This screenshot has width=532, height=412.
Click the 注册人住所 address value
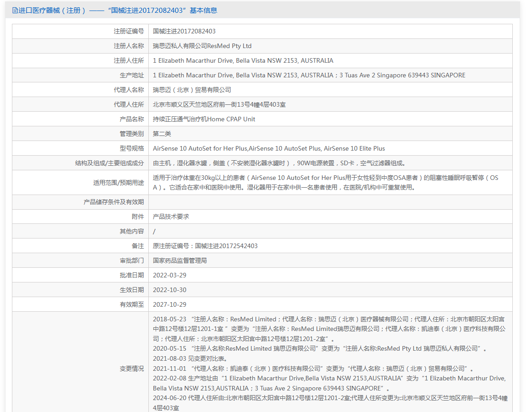[243, 60]
